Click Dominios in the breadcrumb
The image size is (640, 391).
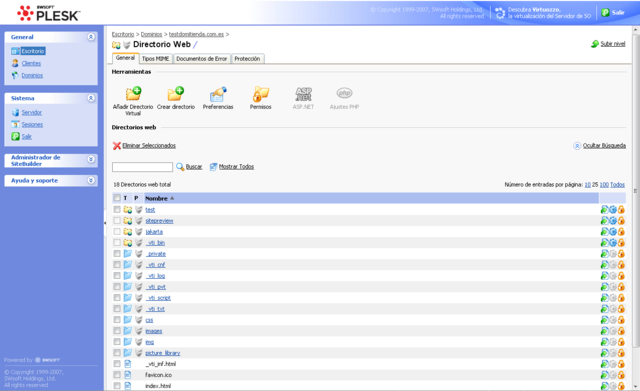(151, 34)
